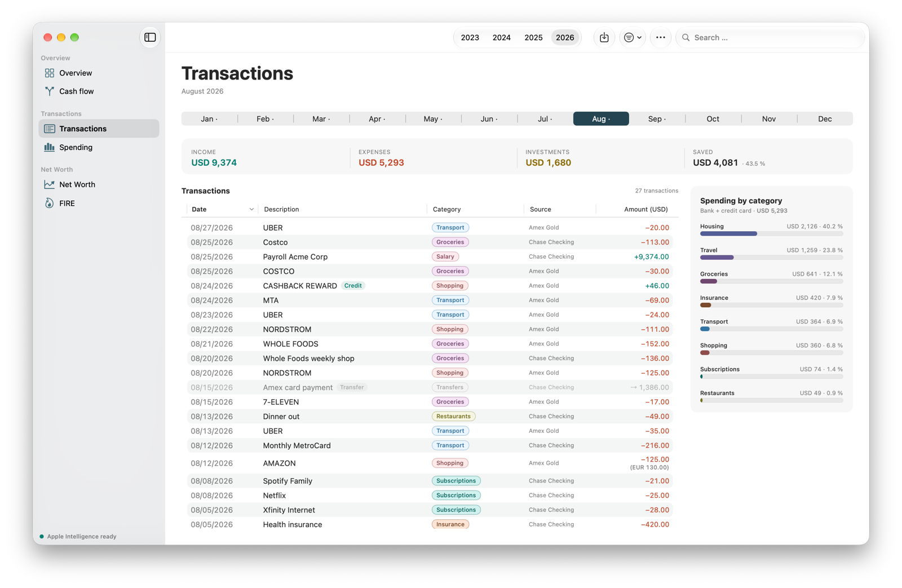Click the USD 1,680 investments value

(x=548, y=163)
